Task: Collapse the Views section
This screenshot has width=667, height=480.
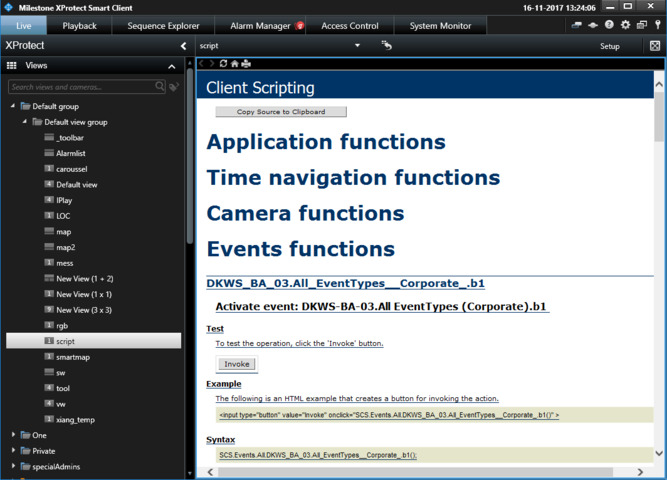Action: [172, 66]
